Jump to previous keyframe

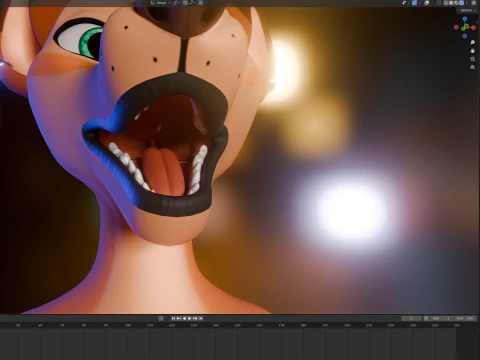[179, 318]
